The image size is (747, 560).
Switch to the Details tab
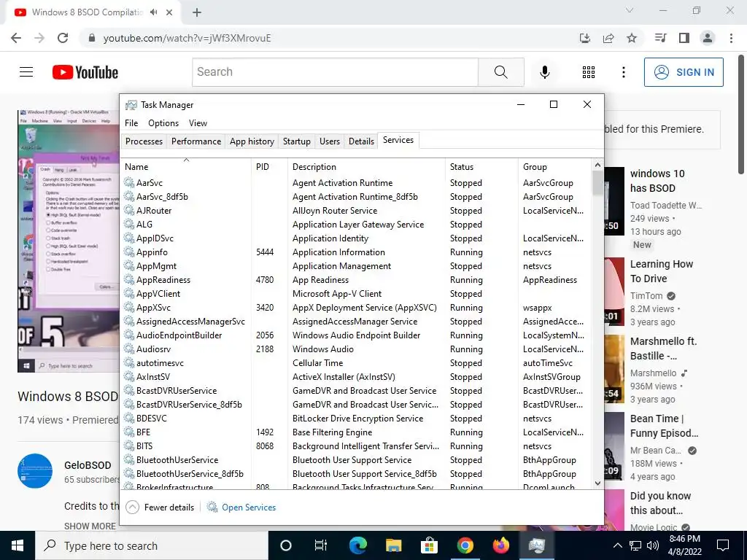click(x=362, y=141)
